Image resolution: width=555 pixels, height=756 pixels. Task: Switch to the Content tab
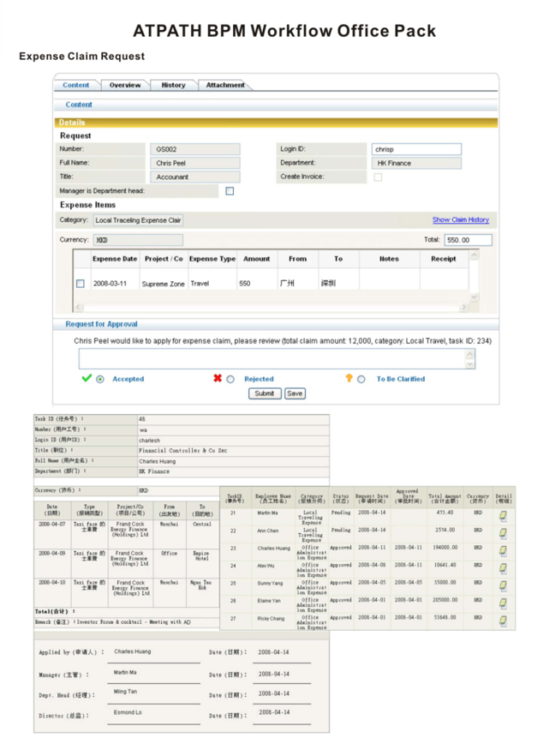point(76,85)
